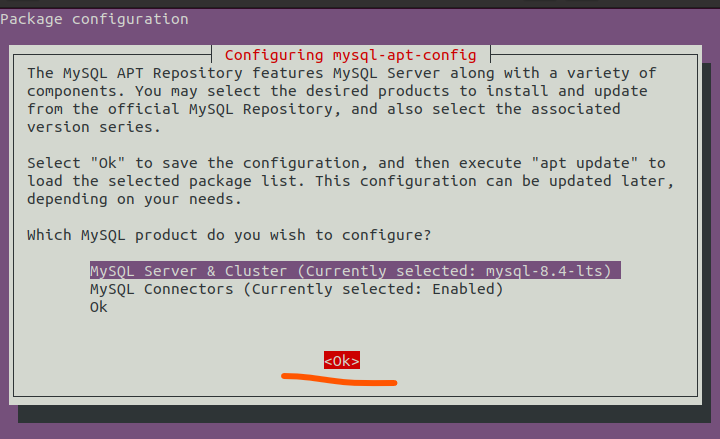Pick the plain Ok list entry
This screenshot has width=720, height=439.
coord(99,307)
